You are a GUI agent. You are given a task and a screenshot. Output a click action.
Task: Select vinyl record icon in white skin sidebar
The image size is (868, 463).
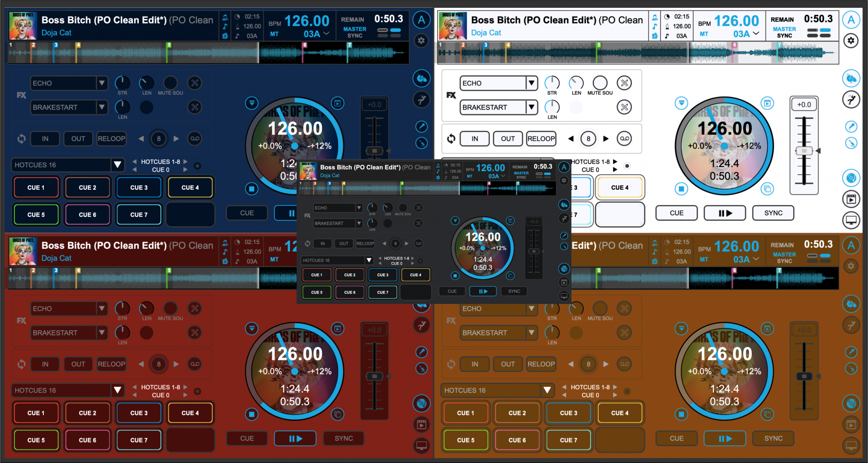tap(851, 178)
